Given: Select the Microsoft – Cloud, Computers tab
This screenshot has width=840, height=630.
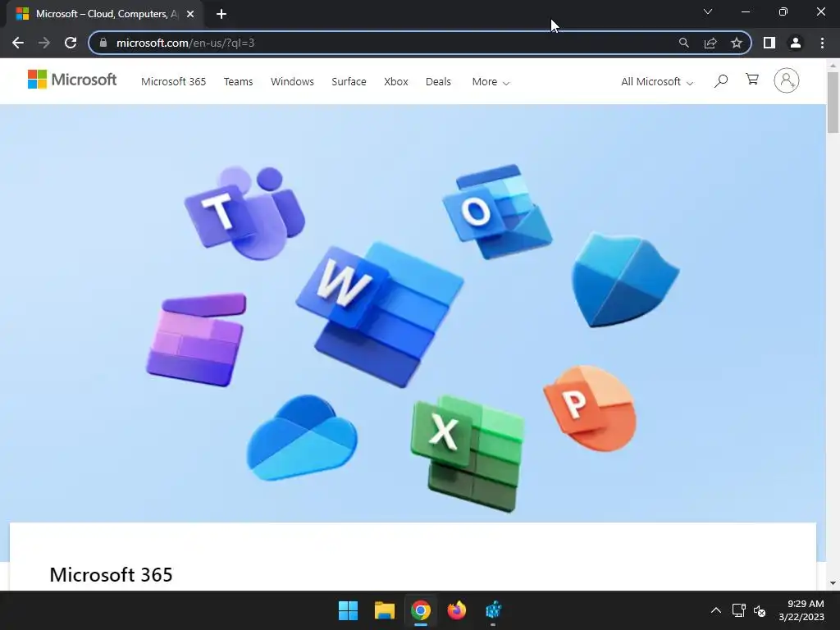Looking at the screenshot, I should pos(104,14).
